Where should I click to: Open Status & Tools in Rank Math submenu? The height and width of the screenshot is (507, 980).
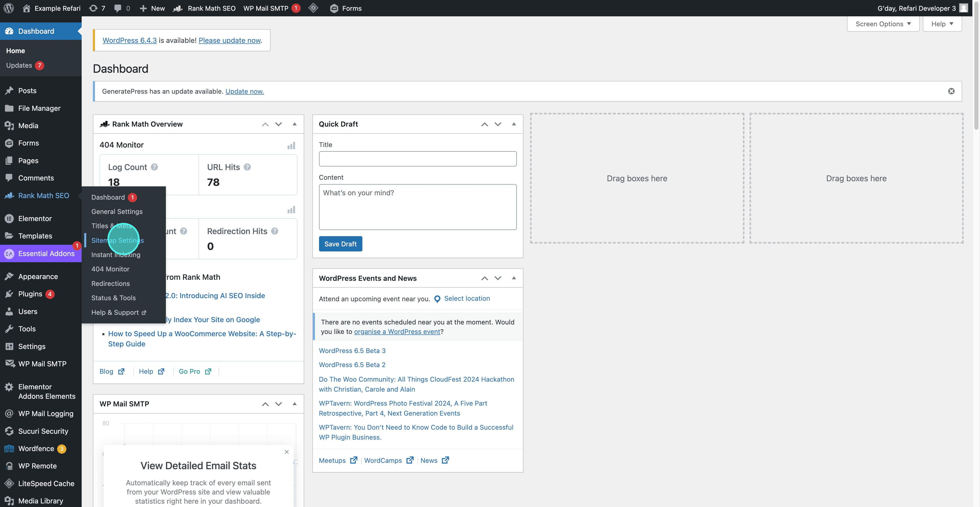[x=113, y=298]
